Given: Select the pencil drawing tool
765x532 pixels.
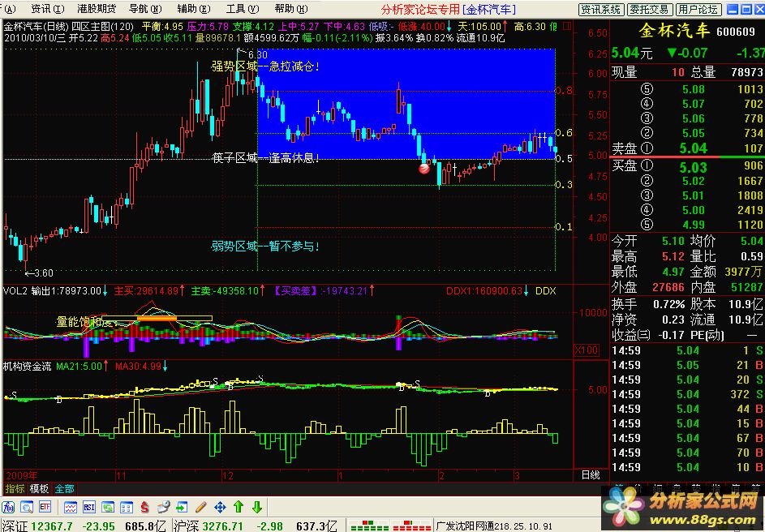Looking at the screenshot, I should (x=200, y=507).
